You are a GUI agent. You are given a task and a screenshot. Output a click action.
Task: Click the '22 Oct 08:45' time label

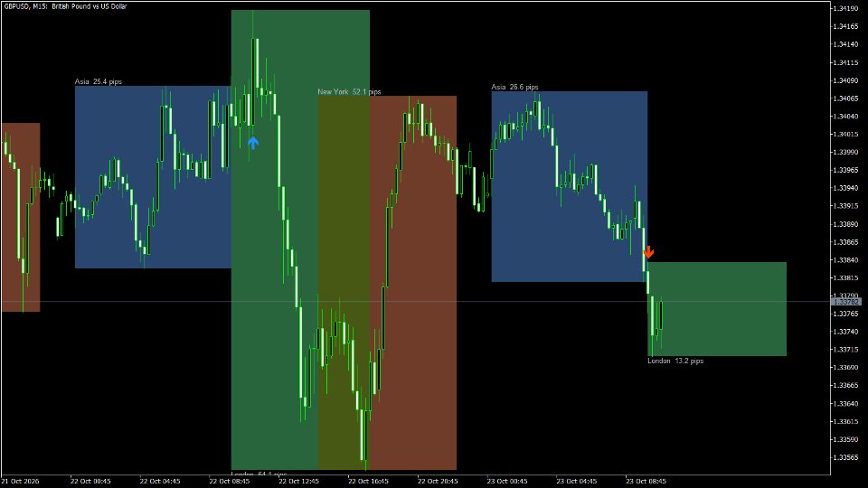coord(229,482)
